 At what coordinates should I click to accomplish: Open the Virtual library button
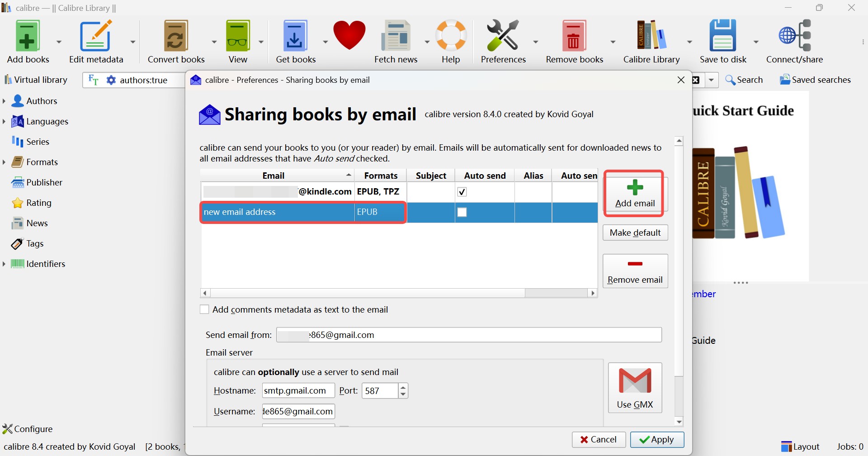coord(36,80)
